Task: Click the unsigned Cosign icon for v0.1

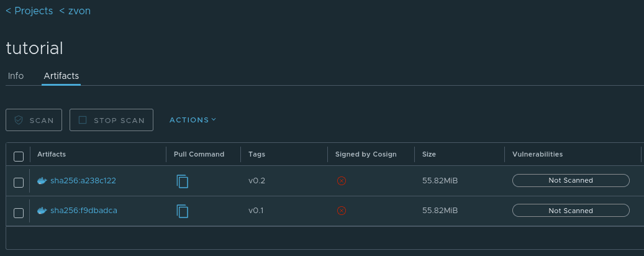Action: [x=341, y=211]
